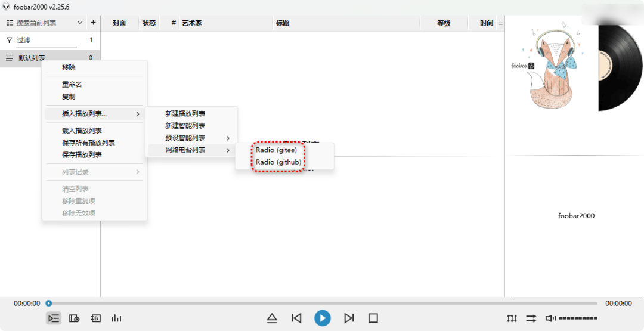The image size is (644, 331).
Task: Change playback order arrows icon
Action: (x=531, y=318)
